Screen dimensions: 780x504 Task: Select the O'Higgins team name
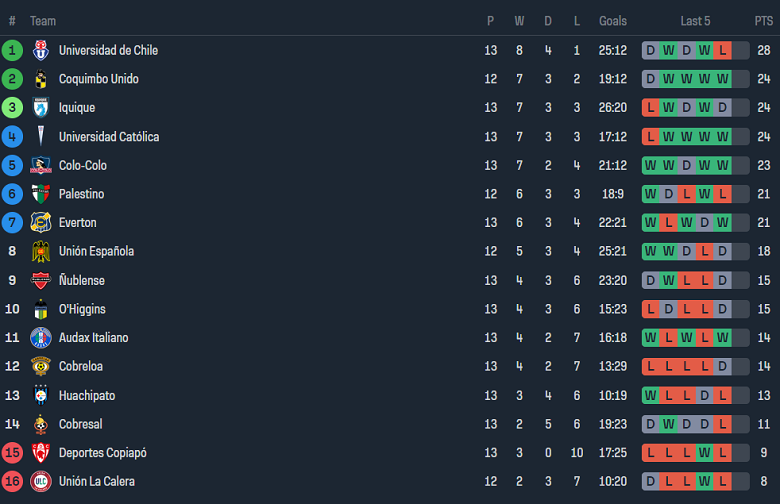(x=82, y=309)
